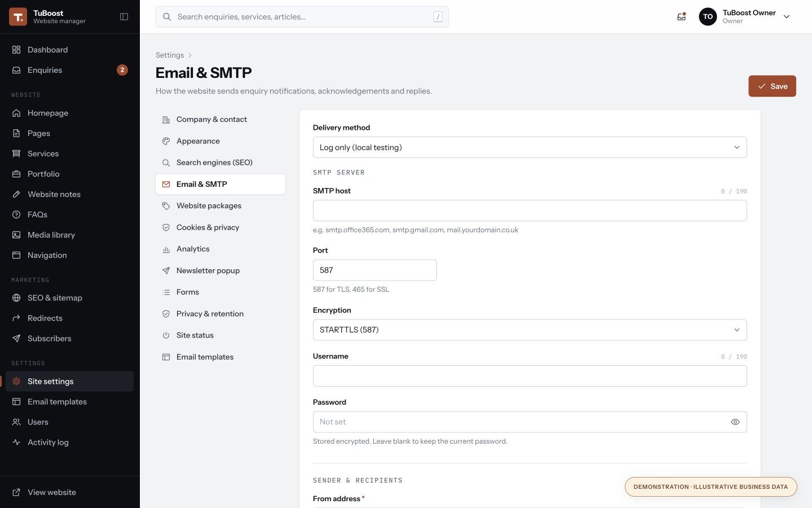Click the search magnifier icon in top bar

click(167, 17)
